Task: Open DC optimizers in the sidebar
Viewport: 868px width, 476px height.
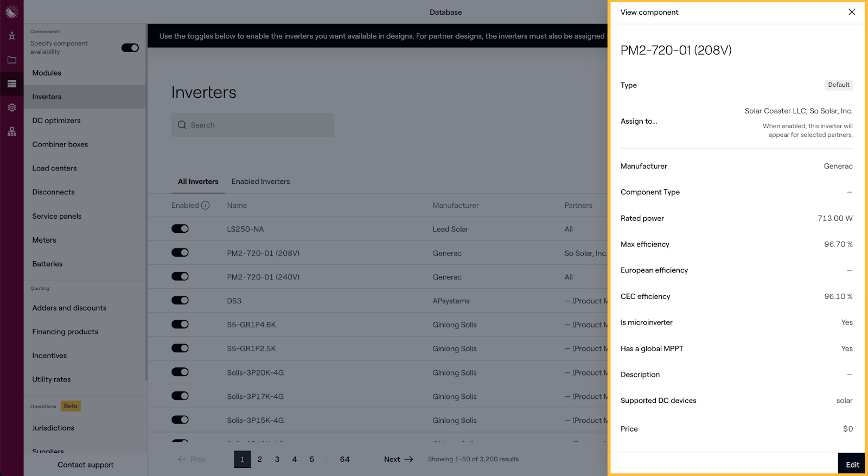Action: pyautogui.click(x=85, y=120)
